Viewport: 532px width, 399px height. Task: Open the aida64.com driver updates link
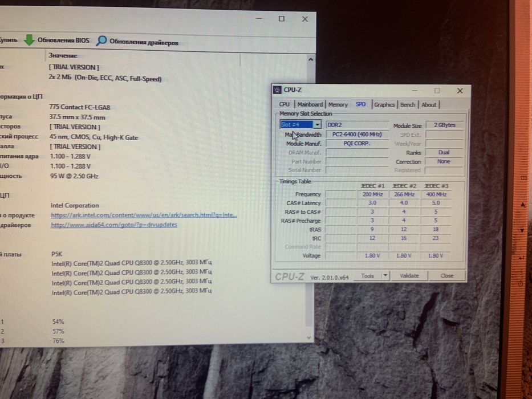(x=114, y=225)
